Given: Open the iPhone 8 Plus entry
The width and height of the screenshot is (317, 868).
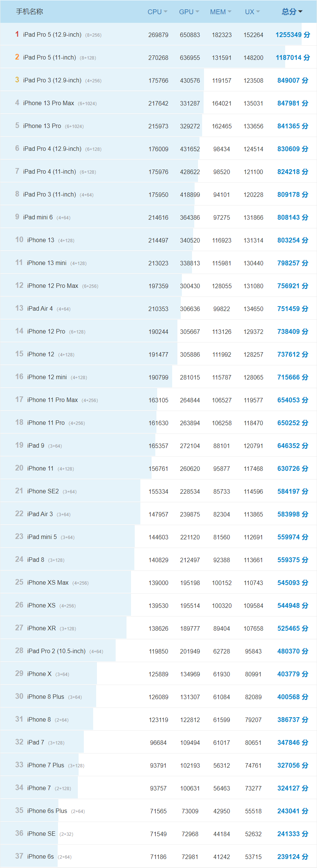Looking at the screenshot, I should [x=45, y=697].
